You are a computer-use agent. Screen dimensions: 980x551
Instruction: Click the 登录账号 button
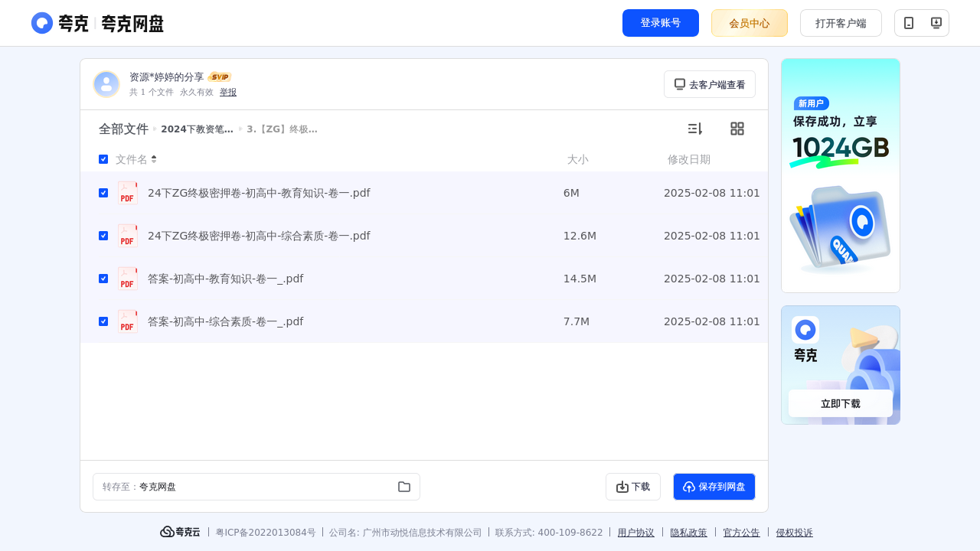[661, 23]
